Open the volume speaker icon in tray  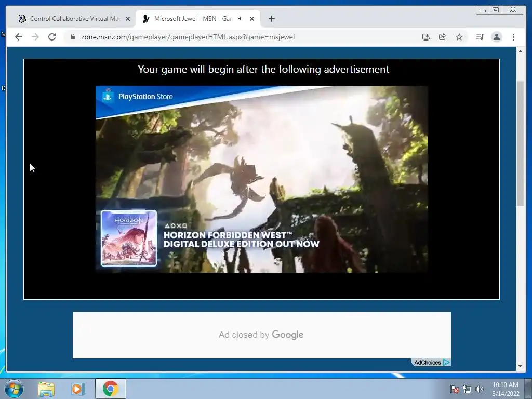(x=480, y=389)
